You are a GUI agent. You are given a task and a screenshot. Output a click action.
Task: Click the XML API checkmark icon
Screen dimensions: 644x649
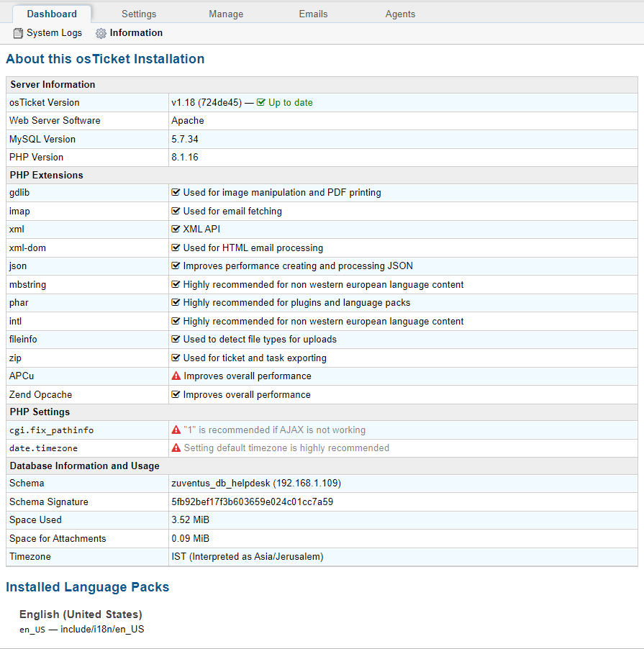[x=176, y=229]
